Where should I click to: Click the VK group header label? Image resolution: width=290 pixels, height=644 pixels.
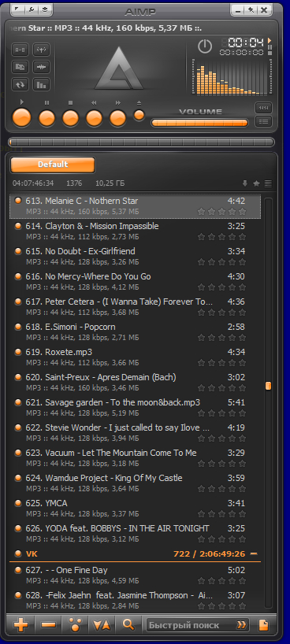point(32,554)
